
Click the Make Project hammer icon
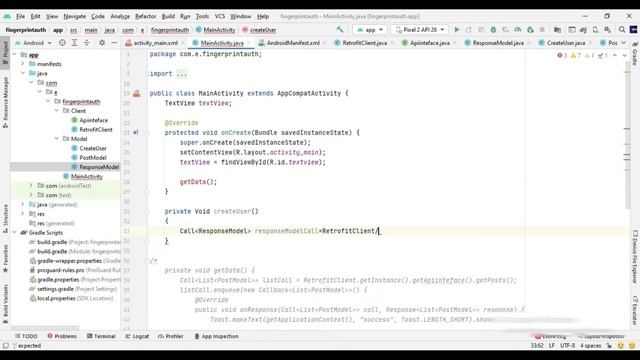pos(340,29)
